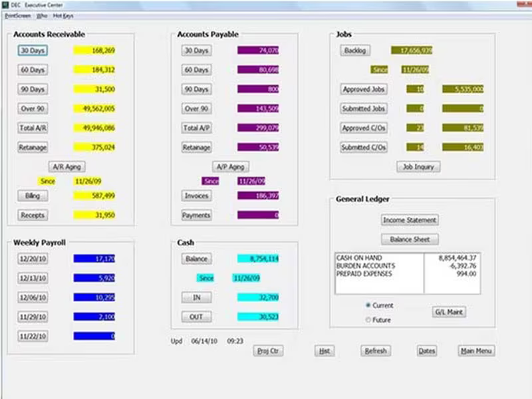Click the G/L Maint button
This screenshot has width=532, height=399.
[x=449, y=312]
